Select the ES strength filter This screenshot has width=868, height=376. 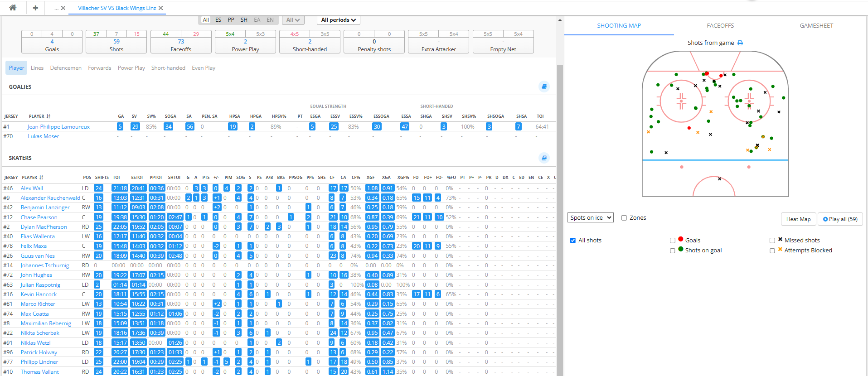coord(218,20)
